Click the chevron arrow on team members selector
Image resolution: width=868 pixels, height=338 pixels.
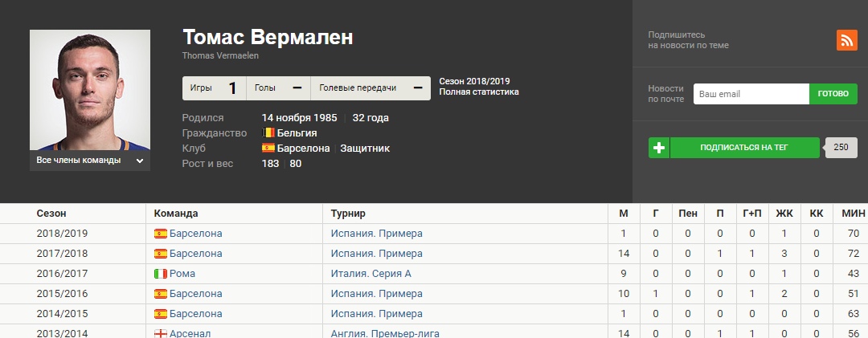tap(140, 161)
